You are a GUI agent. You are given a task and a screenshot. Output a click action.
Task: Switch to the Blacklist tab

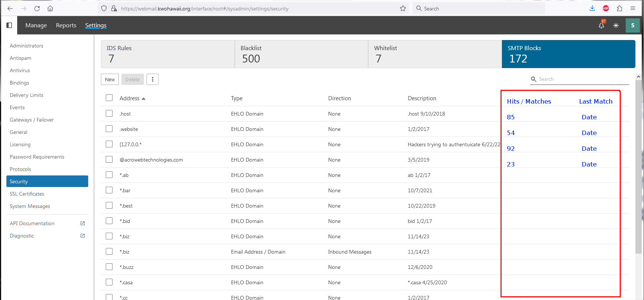[301, 54]
